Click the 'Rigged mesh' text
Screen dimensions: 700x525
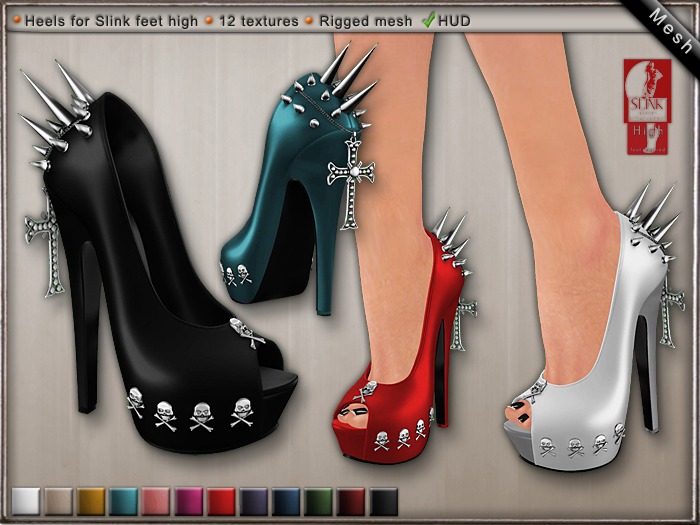(366, 21)
